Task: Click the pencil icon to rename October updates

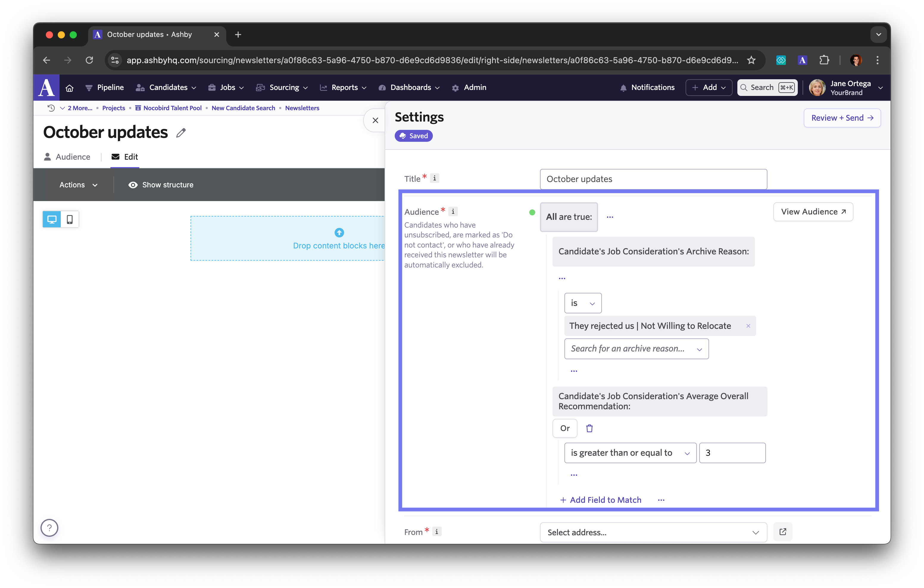Action: pyautogui.click(x=181, y=133)
